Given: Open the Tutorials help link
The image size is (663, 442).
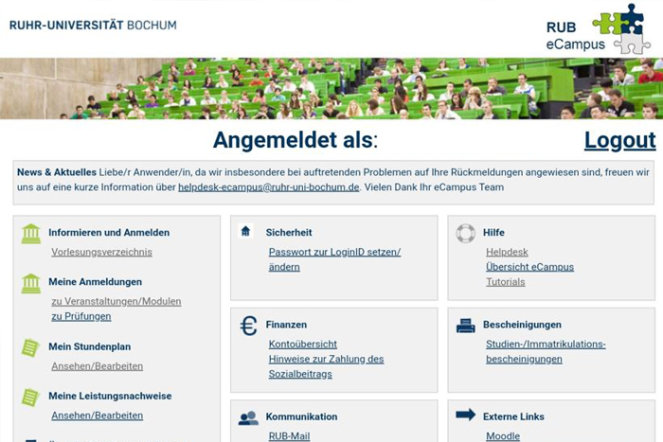Looking at the screenshot, I should pyautogui.click(x=505, y=282).
